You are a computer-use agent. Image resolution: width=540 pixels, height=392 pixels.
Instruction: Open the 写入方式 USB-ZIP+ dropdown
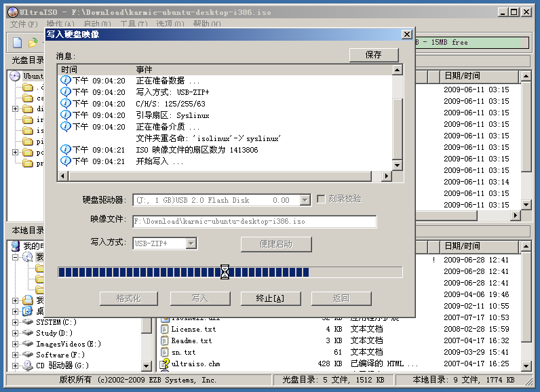tap(191, 243)
